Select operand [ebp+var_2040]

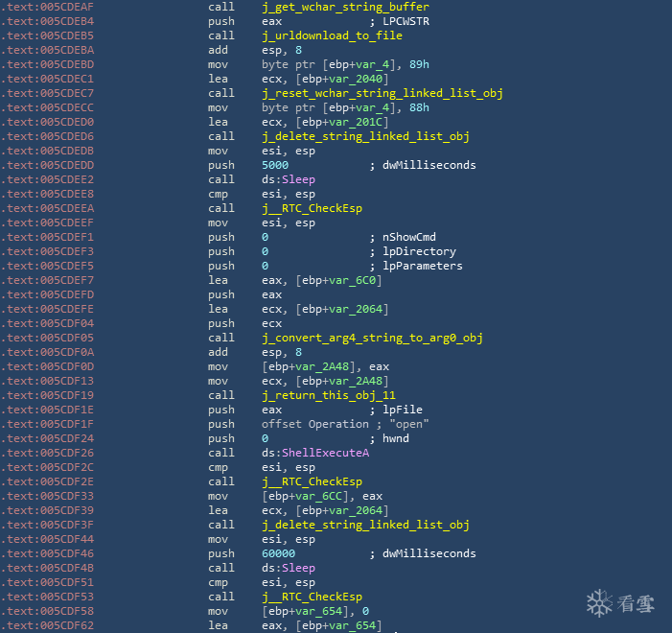(342, 79)
